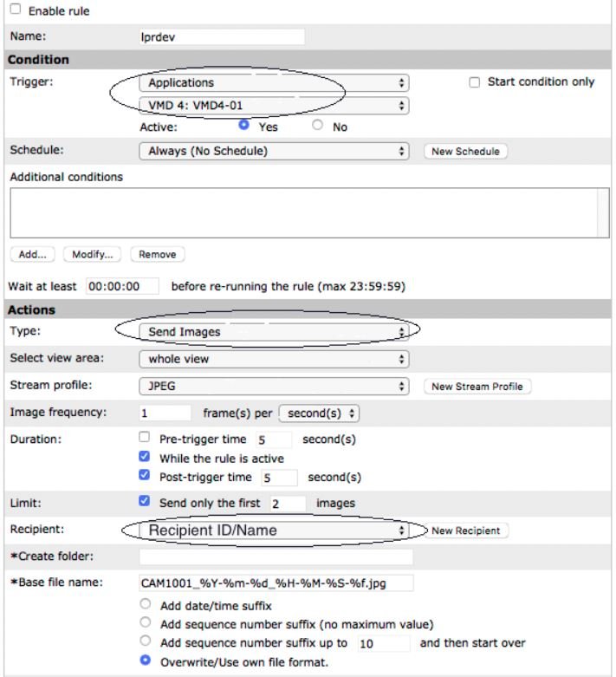The width and height of the screenshot is (616, 677).
Task: Click the Name field containing 'lprdev'
Action: click(x=222, y=37)
